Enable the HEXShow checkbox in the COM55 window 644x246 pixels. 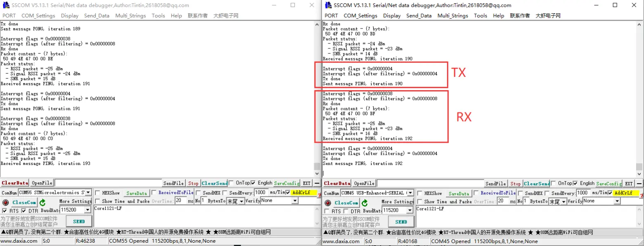click(97, 193)
